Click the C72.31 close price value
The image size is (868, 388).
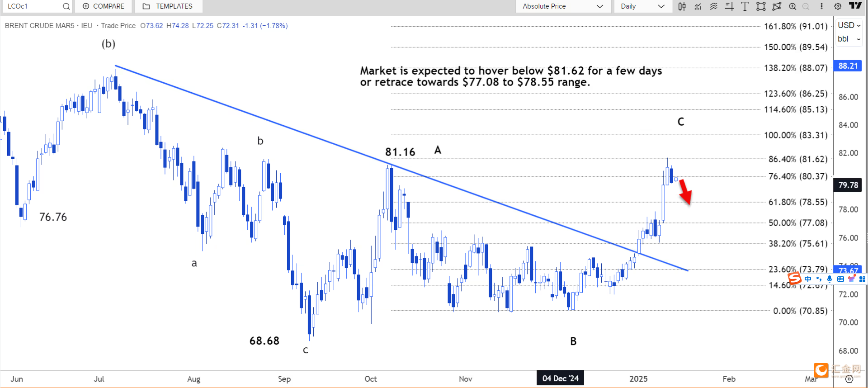[228, 26]
